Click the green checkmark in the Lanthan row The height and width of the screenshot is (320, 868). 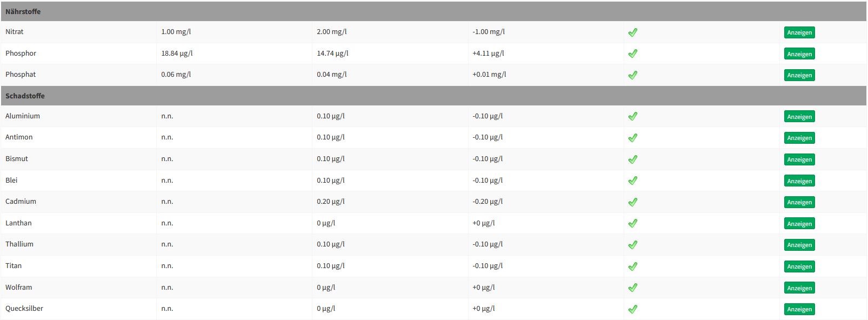click(632, 223)
